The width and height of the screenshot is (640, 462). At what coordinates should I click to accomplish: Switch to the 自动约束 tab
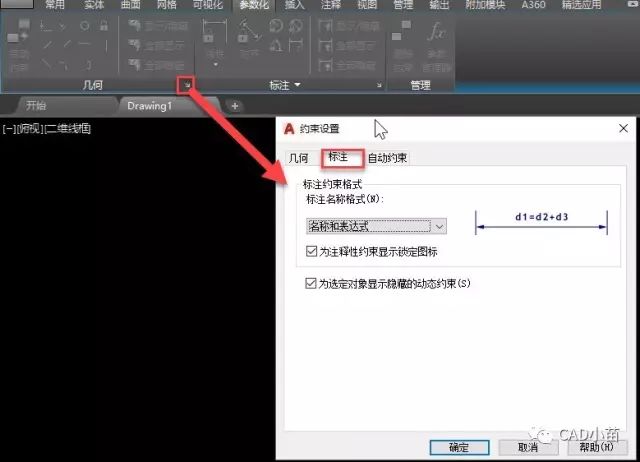pos(387,158)
